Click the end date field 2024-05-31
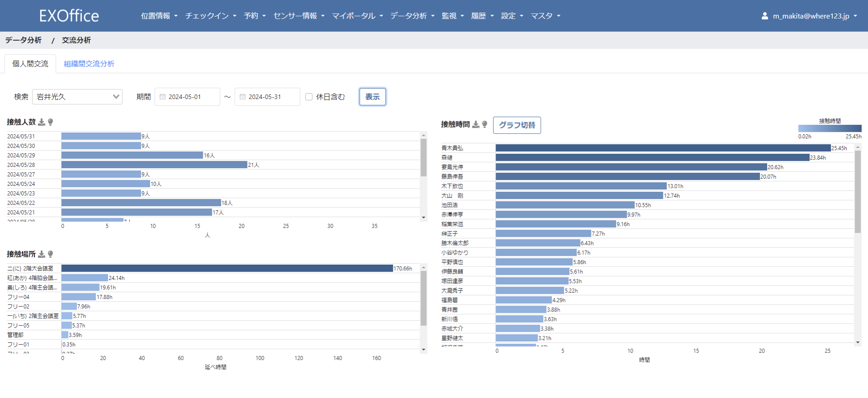Viewport: 868px width, 398px height. tap(267, 97)
